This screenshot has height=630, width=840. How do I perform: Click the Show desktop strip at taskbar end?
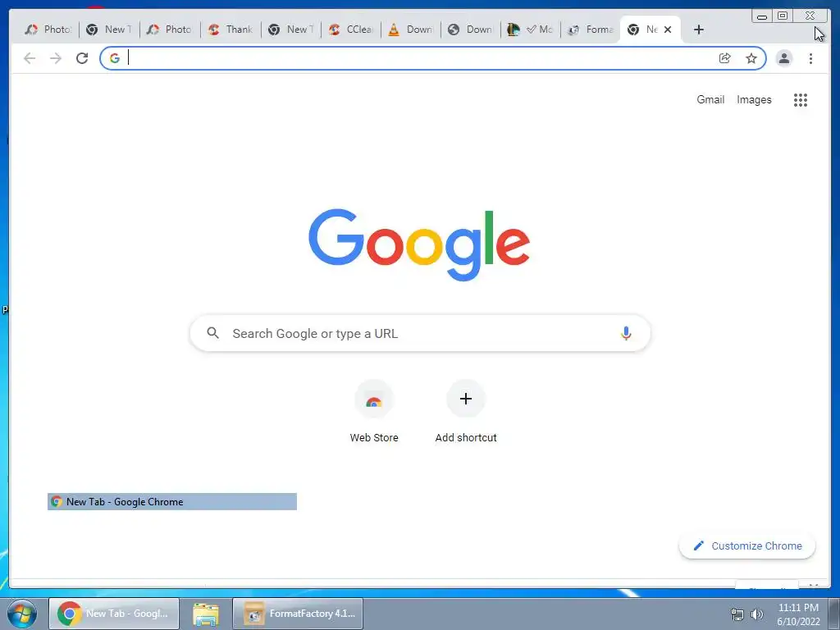(833, 614)
